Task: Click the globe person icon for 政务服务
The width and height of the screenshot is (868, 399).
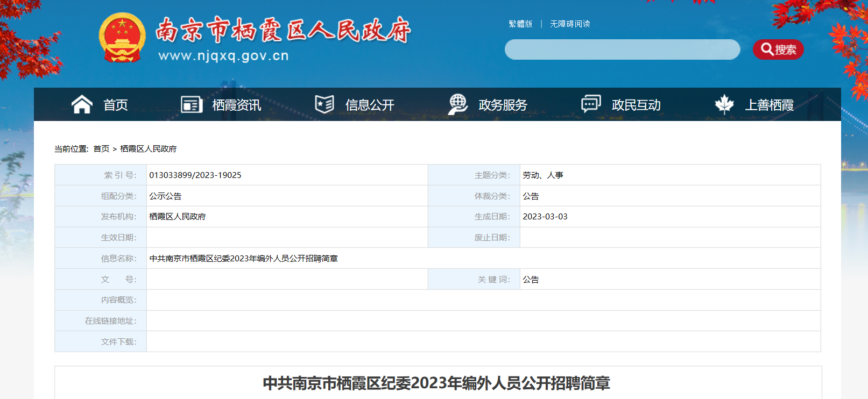Action: tap(457, 104)
